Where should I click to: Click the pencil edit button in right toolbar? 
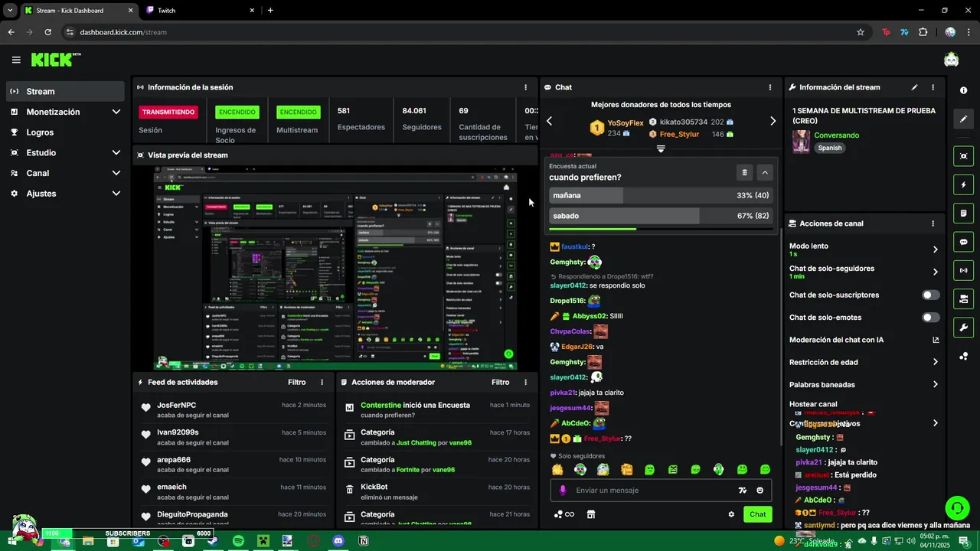click(x=963, y=119)
